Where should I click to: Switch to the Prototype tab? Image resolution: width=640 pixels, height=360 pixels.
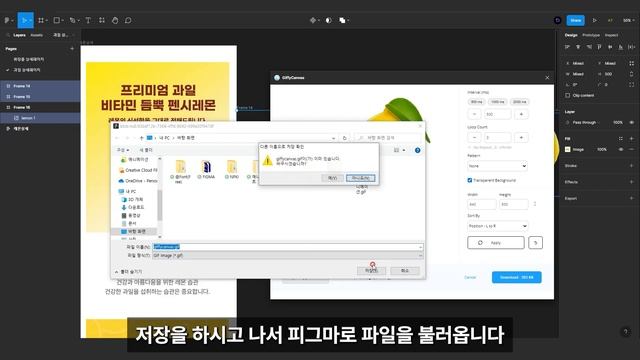coord(591,35)
